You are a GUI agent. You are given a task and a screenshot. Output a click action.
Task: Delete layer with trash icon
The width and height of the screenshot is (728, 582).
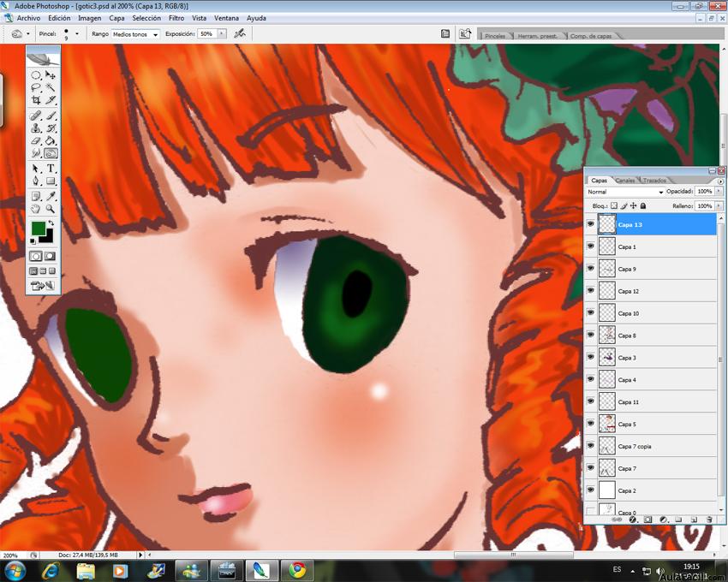click(709, 520)
